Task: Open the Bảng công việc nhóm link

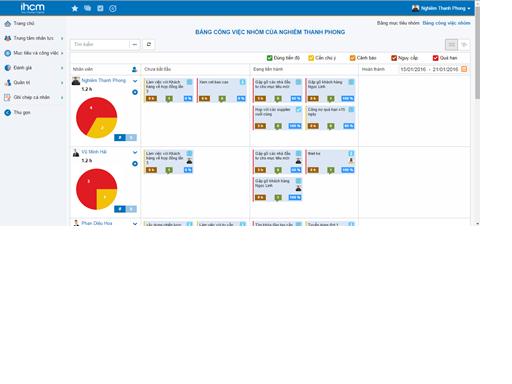Action: tap(446, 23)
